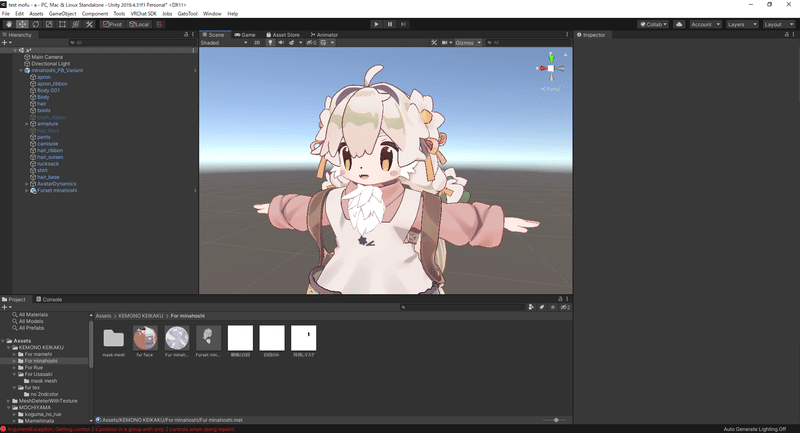
Task: Toggle scene audio
Action: 281,43
